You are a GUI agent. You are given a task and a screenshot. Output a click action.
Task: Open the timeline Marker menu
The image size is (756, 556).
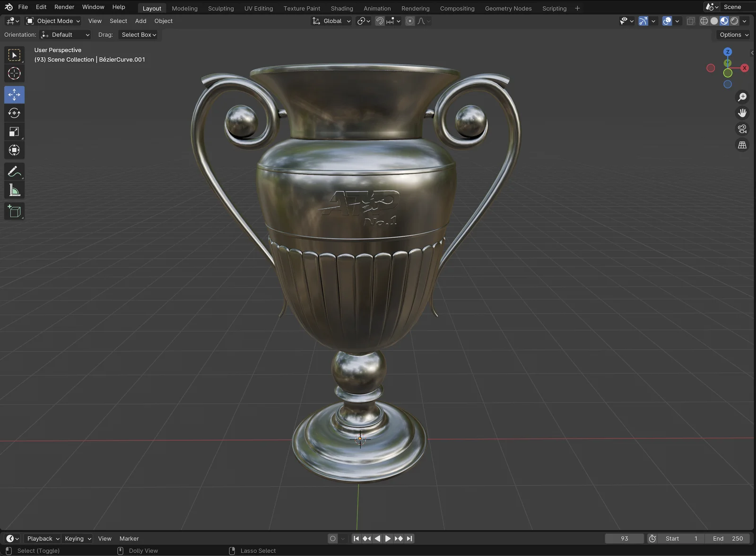click(129, 539)
